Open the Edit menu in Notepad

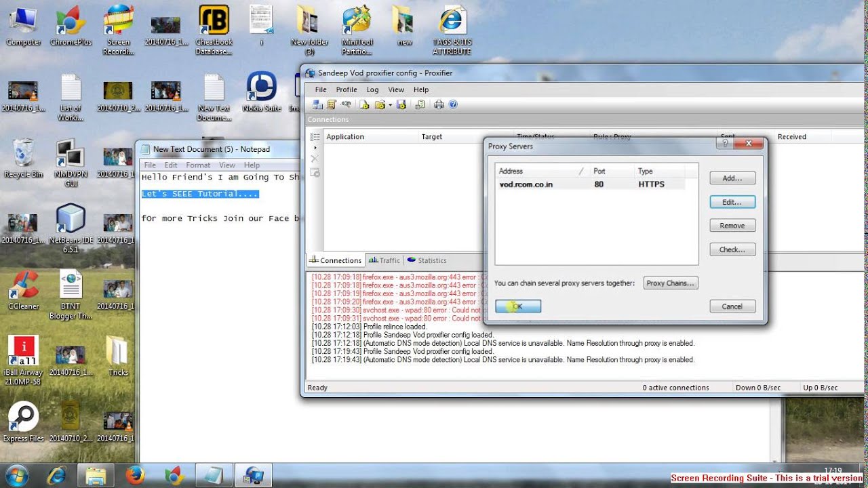coord(171,165)
